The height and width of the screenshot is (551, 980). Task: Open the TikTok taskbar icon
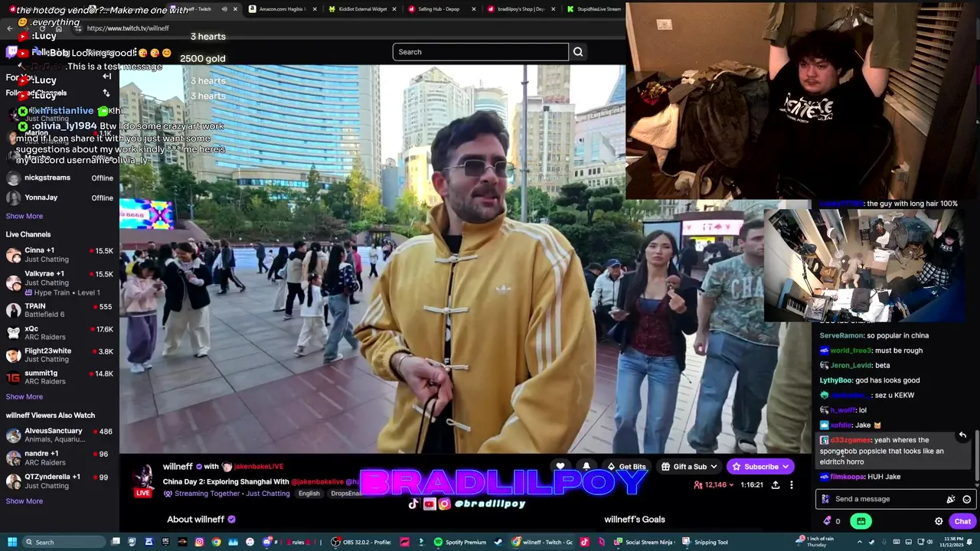coord(583,542)
